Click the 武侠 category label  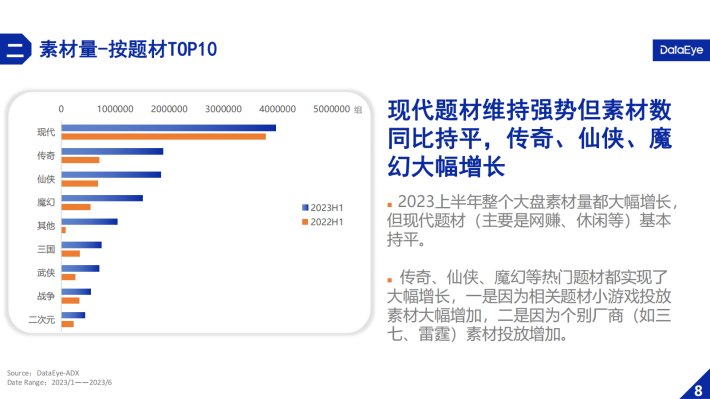pos(46,273)
